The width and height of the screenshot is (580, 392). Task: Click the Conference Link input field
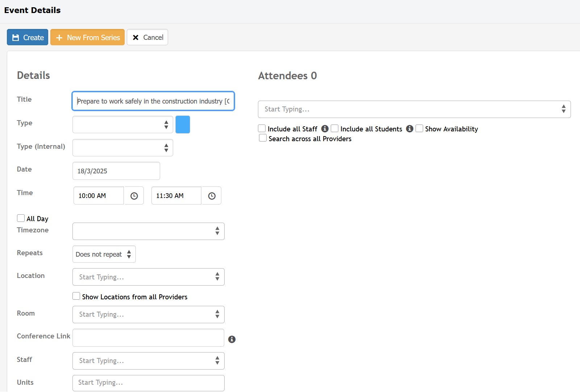(x=149, y=338)
